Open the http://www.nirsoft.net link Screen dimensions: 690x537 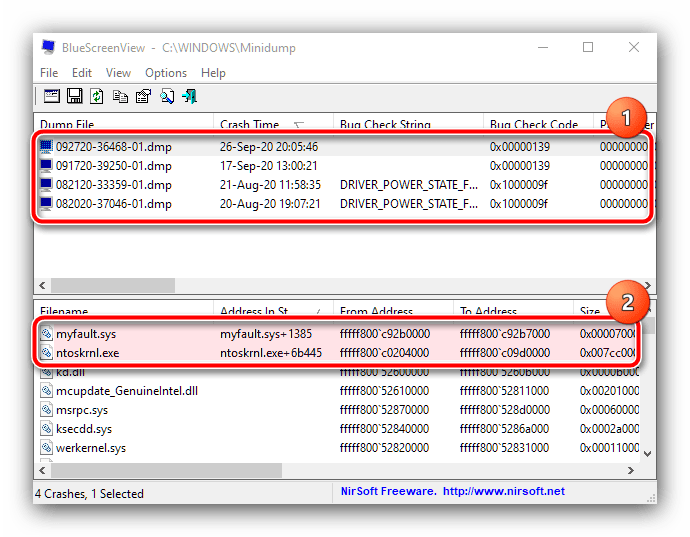click(x=503, y=491)
